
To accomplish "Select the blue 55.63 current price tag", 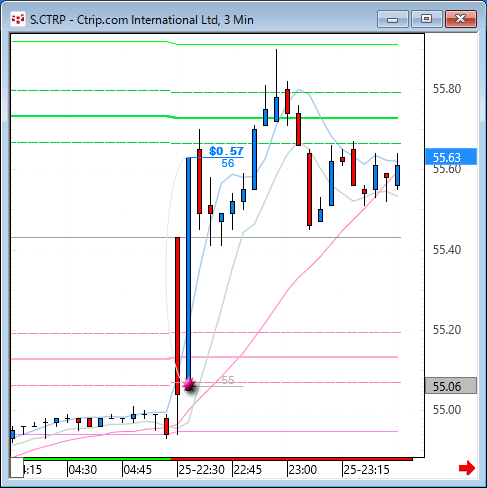I will (x=451, y=157).
